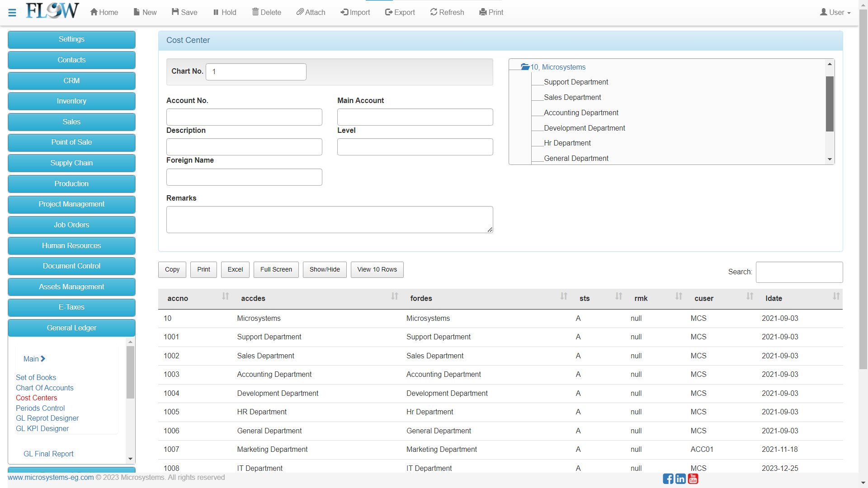Open the Human Resources sidebar menu

pyautogui.click(x=71, y=245)
